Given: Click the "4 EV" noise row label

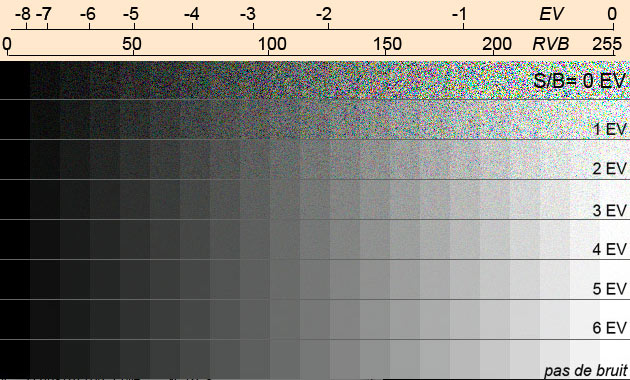Looking at the screenshot, I should 610,249.
